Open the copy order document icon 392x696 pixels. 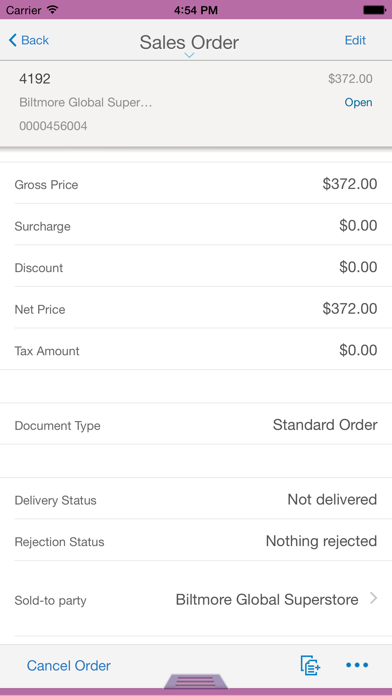click(310, 665)
